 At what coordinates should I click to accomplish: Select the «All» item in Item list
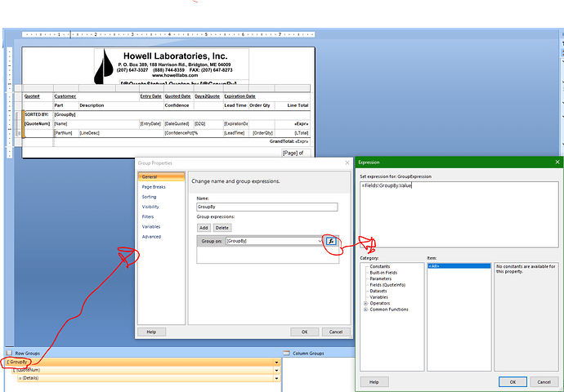pos(459,266)
